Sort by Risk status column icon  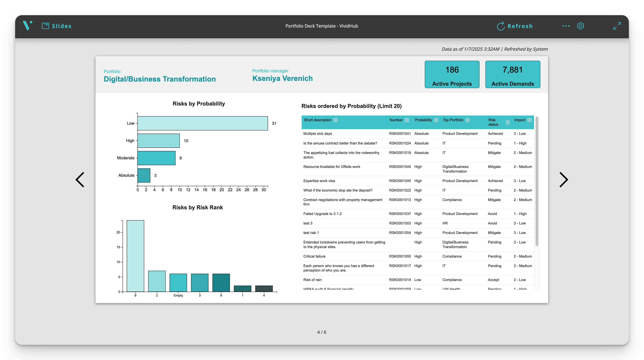507,122
